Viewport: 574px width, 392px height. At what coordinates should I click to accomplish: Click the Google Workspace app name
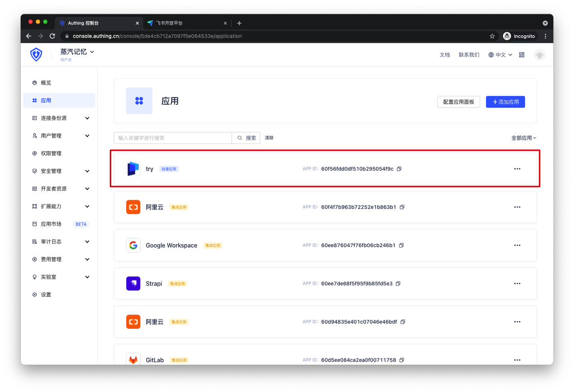(x=171, y=246)
